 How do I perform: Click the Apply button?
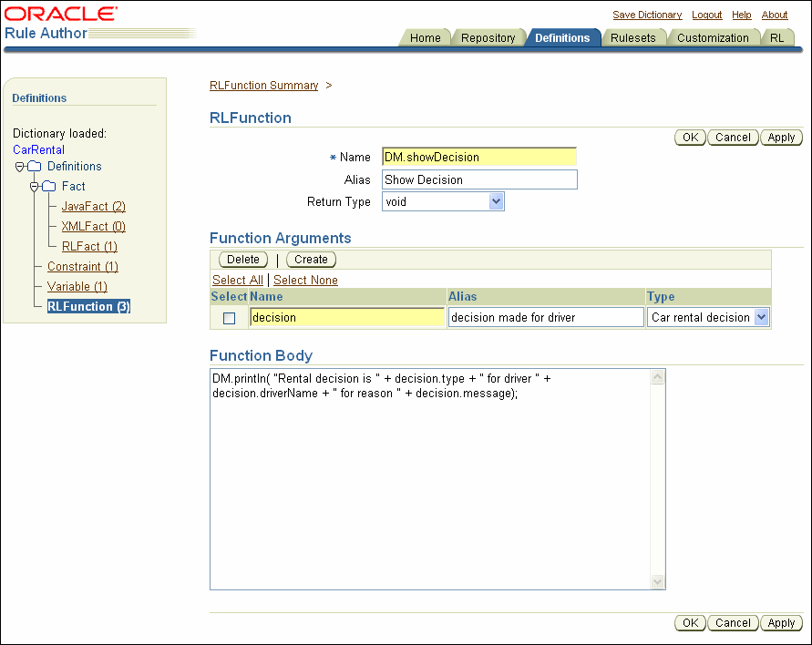[781, 137]
